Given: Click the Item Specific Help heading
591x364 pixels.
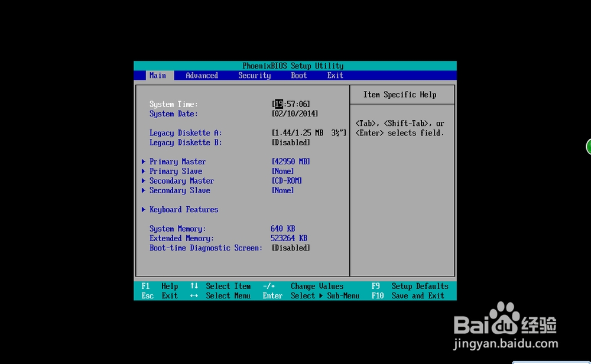Looking at the screenshot, I should click(x=400, y=95).
